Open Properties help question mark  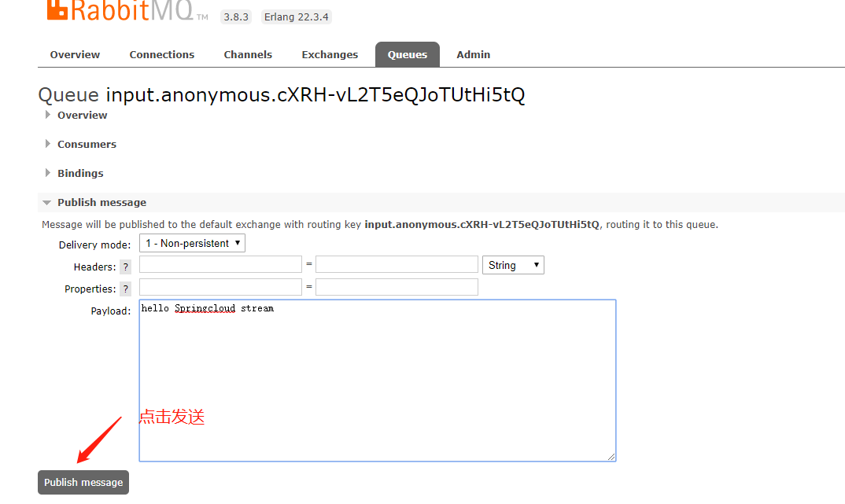[x=126, y=289]
